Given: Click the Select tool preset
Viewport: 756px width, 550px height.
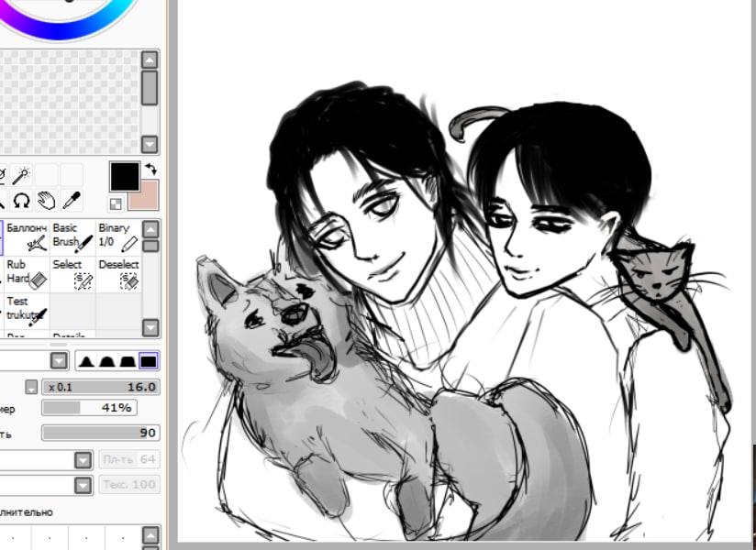Looking at the screenshot, I should (x=73, y=275).
